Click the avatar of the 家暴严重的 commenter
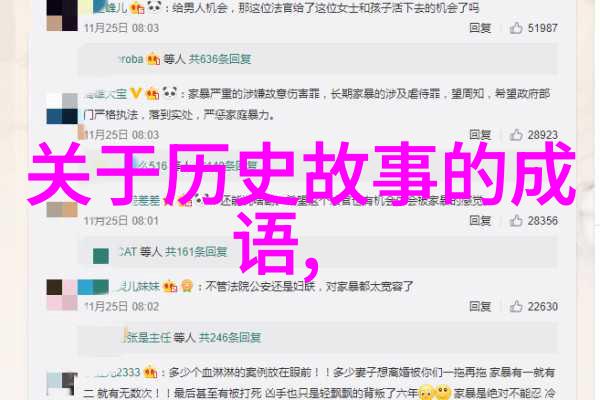The image size is (600, 400). click(62, 108)
